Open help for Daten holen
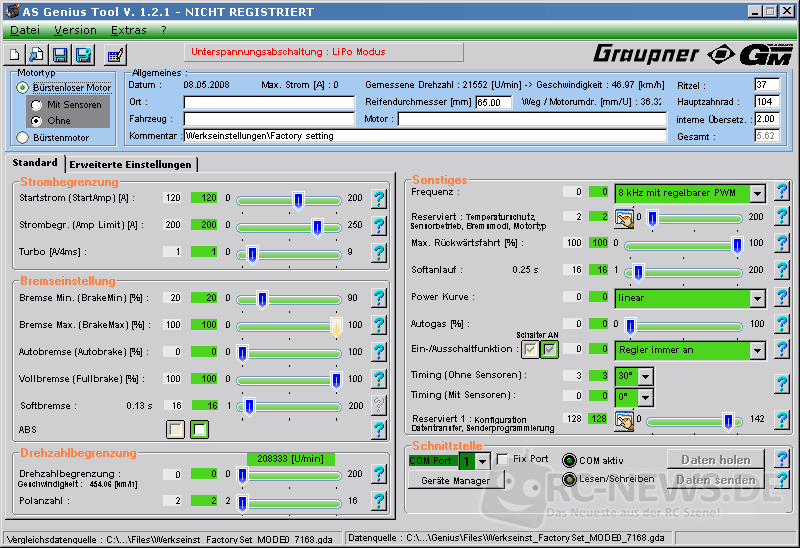The height and width of the screenshot is (548, 800). [x=782, y=459]
